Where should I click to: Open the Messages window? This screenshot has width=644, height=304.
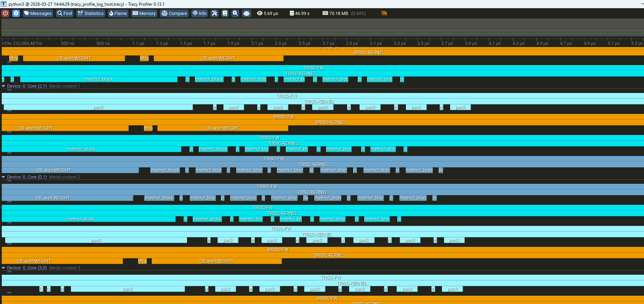click(38, 13)
